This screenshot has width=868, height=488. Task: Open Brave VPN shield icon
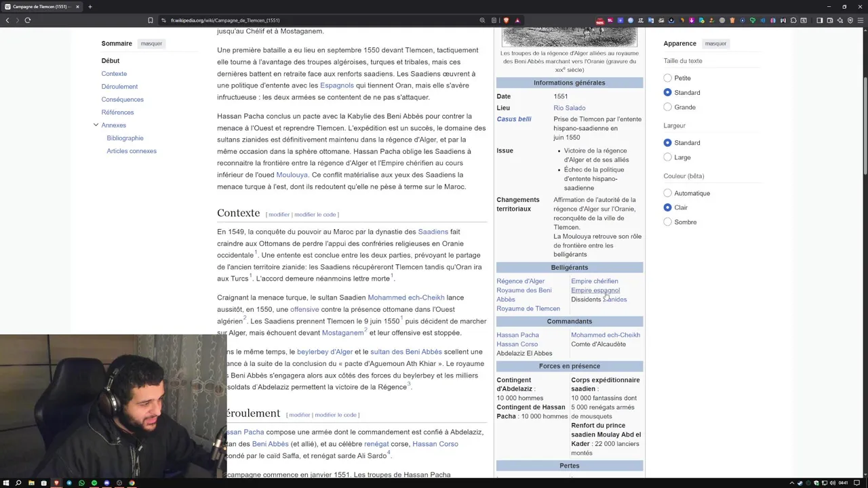tap(850, 20)
